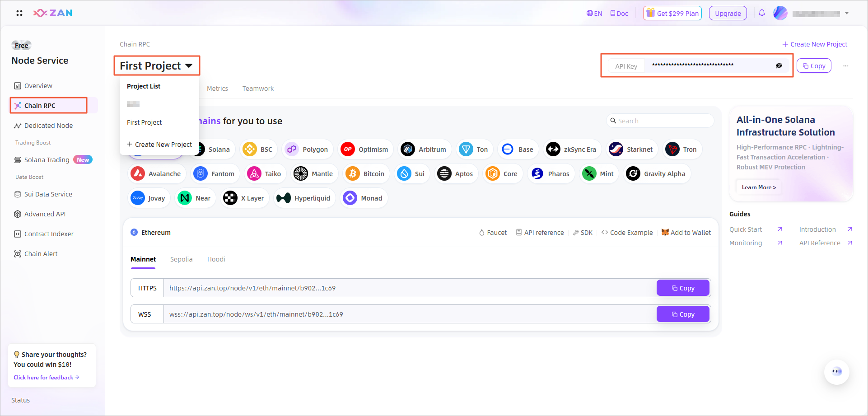Switch language via EN selector
The image size is (868, 416).
pyautogui.click(x=594, y=14)
